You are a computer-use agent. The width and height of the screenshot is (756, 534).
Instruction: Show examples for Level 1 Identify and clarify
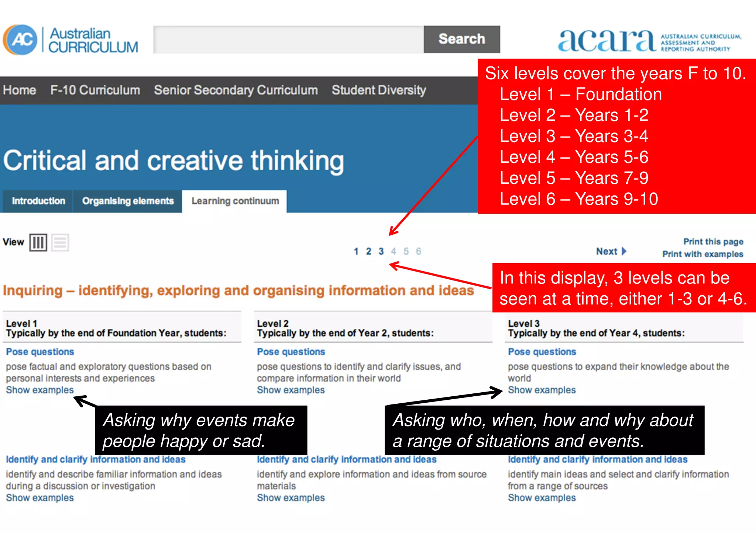pos(40,498)
